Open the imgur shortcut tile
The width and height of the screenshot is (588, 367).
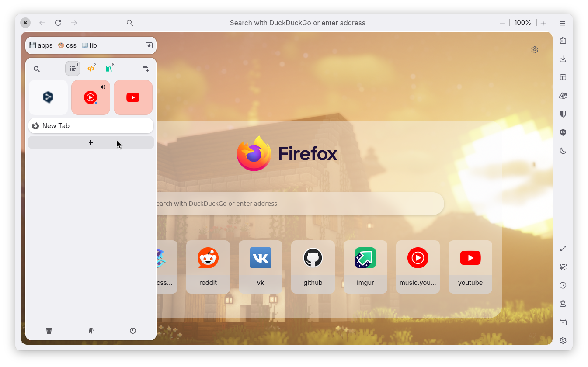[x=365, y=267]
